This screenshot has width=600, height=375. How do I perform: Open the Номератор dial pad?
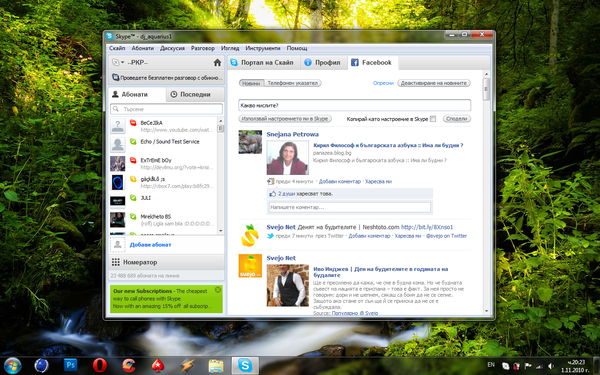point(166,262)
